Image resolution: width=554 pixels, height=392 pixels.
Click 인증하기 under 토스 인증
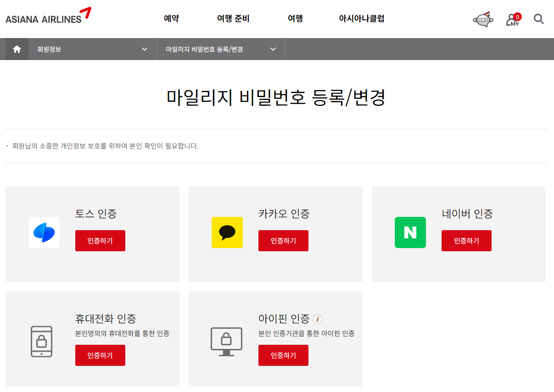(x=100, y=241)
